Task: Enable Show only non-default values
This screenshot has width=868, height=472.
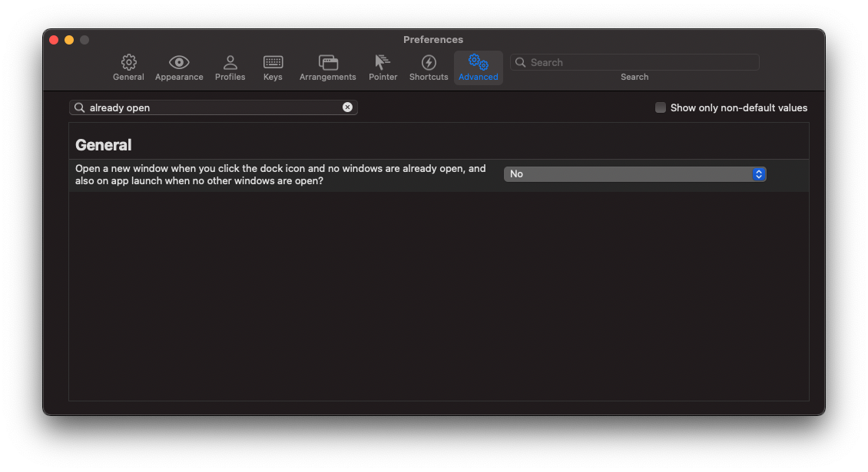Action: tap(661, 107)
